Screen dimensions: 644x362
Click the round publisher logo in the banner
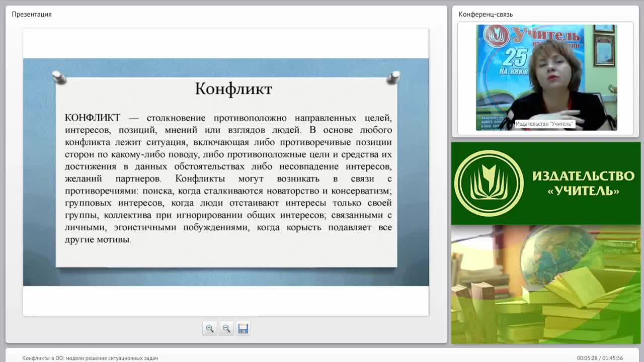point(489,184)
